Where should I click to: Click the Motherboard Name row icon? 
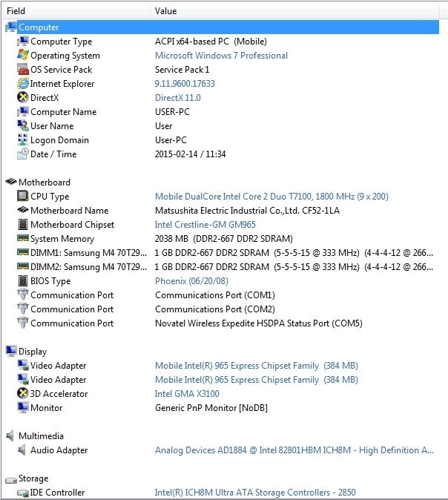point(23,210)
